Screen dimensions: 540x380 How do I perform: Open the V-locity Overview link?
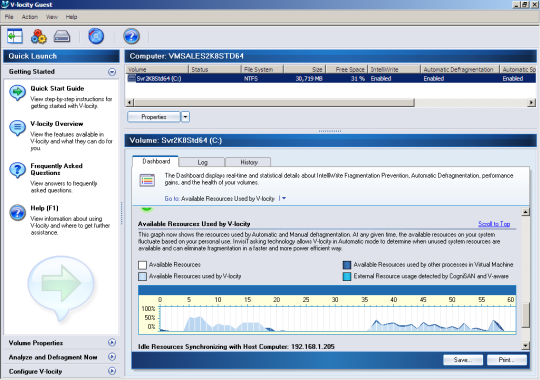click(57, 124)
